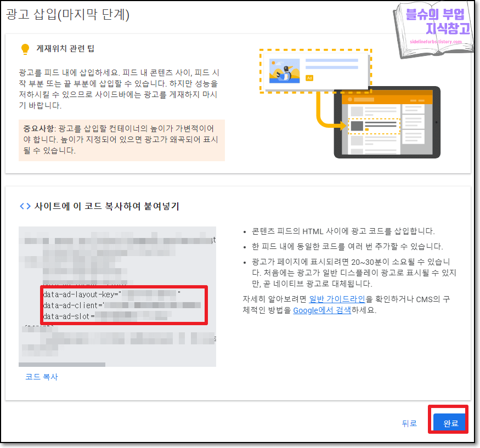Click the in-feed ad placement illustration
480x448 pixels.
[349, 104]
